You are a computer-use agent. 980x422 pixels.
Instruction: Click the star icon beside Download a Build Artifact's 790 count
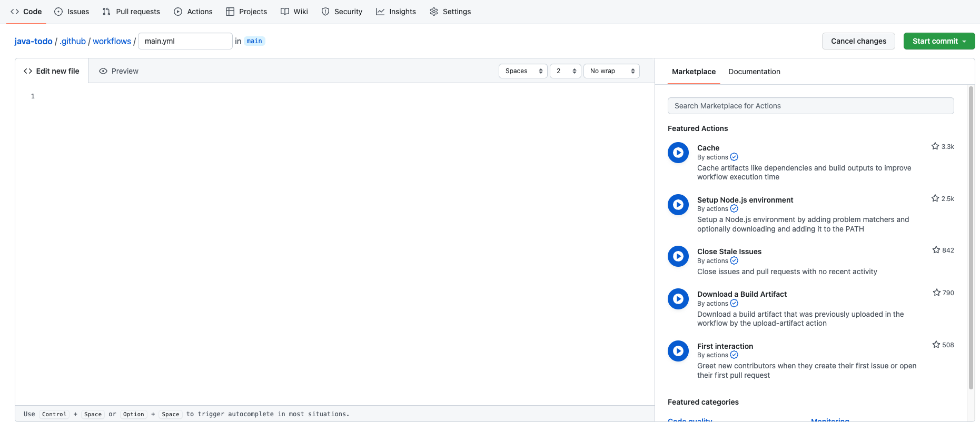[937, 293]
